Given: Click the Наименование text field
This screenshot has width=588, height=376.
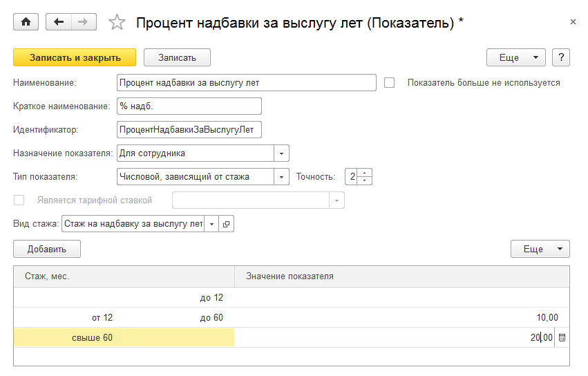Looking at the screenshot, I should point(247,83).
